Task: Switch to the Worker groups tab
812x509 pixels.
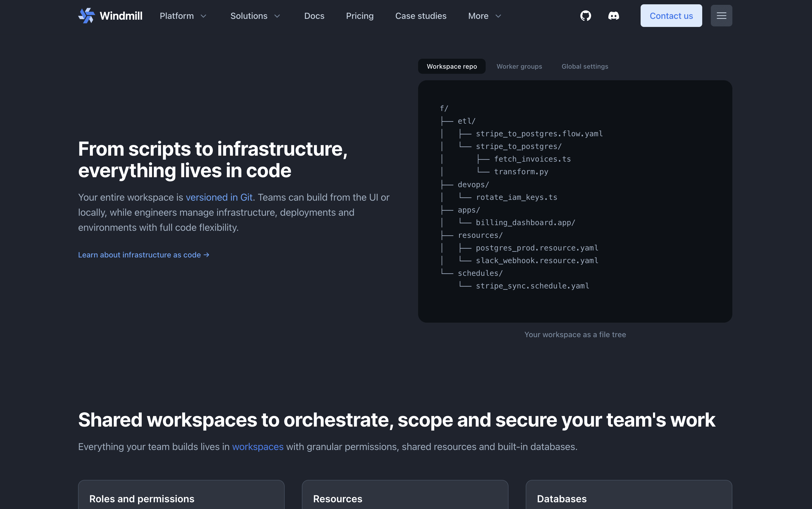Action: click(x=519, y=66)
